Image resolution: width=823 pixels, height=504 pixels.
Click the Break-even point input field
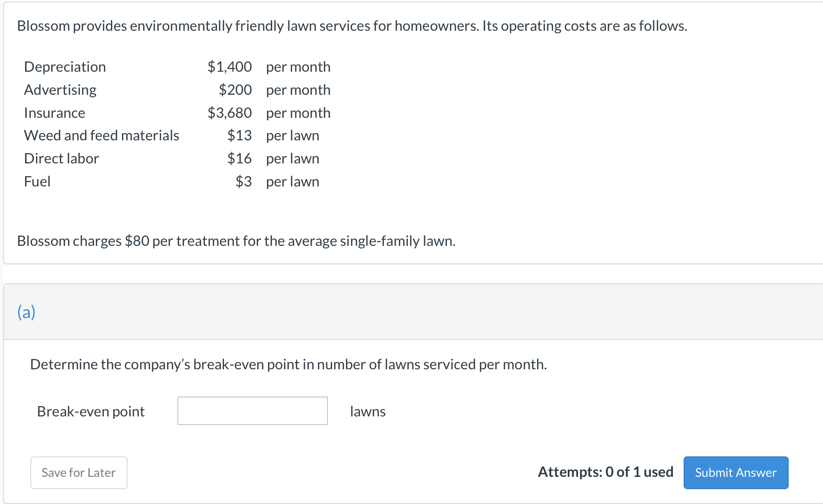(x=253, y=411)
